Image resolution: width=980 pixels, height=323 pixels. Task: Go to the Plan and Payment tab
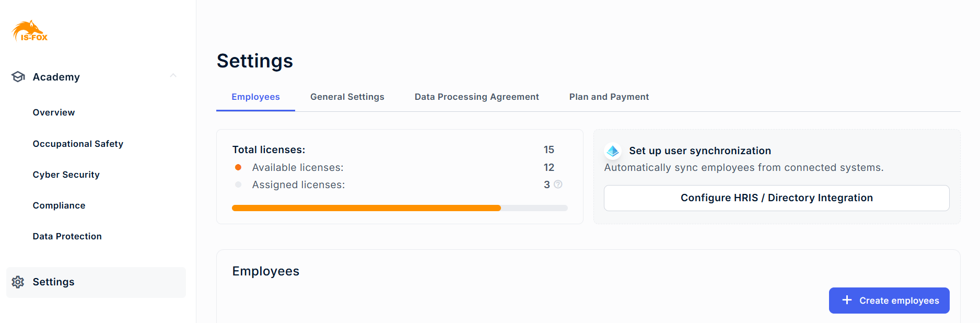(609, 97)
